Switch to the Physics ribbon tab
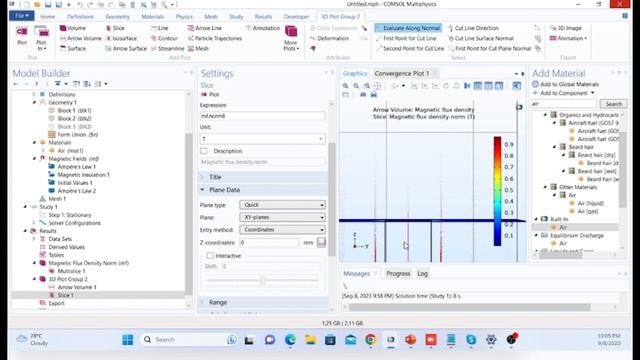This screenshot has height=360, width=640. 184,17
